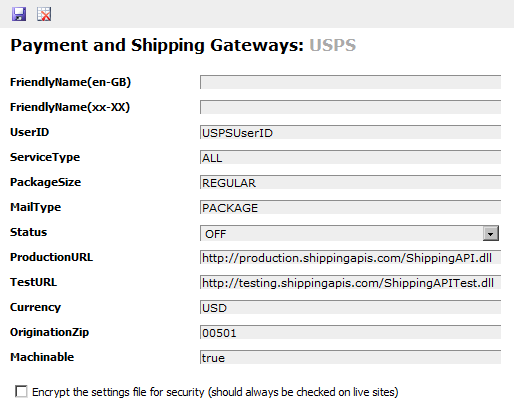Viewport: 514px width, 411px height.
Task: Click the Save floppy disk icon
Action: [x=19, y=14]
